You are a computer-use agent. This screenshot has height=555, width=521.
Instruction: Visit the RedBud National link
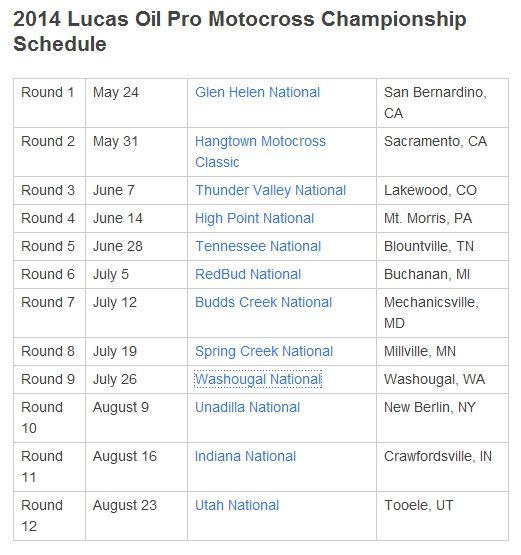248,274
